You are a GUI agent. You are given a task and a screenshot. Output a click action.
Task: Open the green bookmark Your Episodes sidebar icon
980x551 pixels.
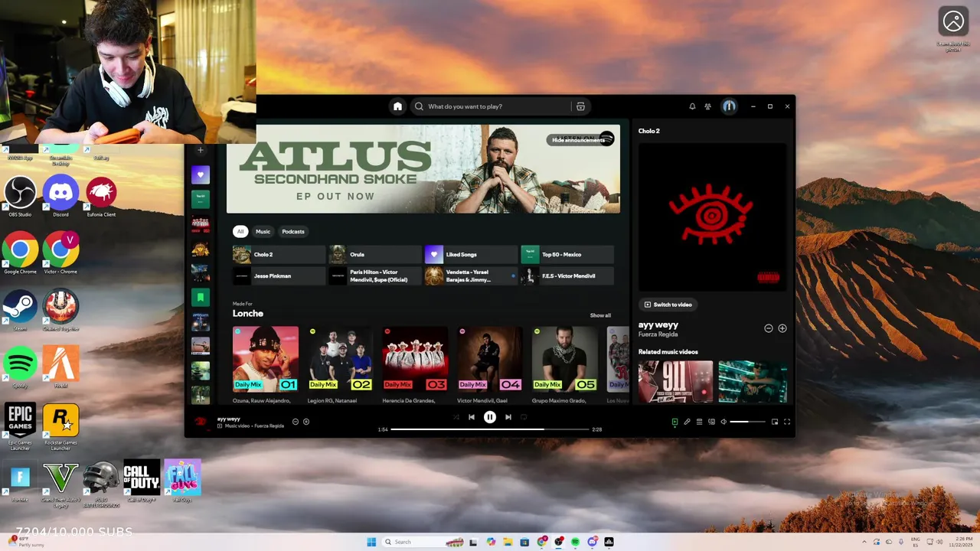pos(201,297)
